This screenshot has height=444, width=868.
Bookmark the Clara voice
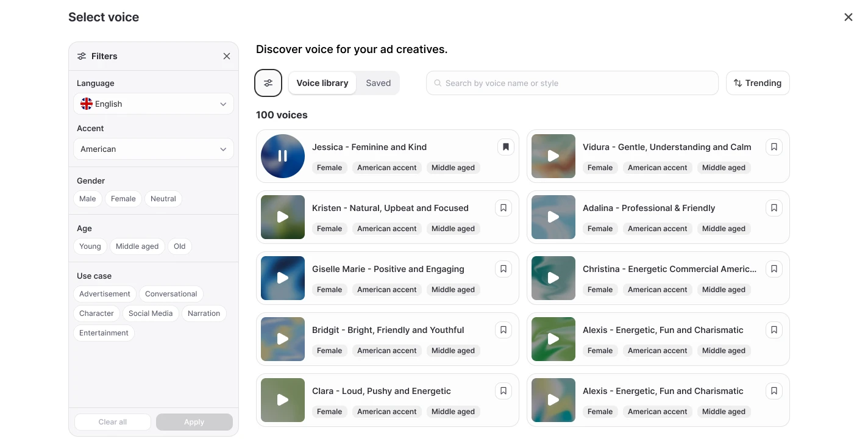(x=503, y=391)
